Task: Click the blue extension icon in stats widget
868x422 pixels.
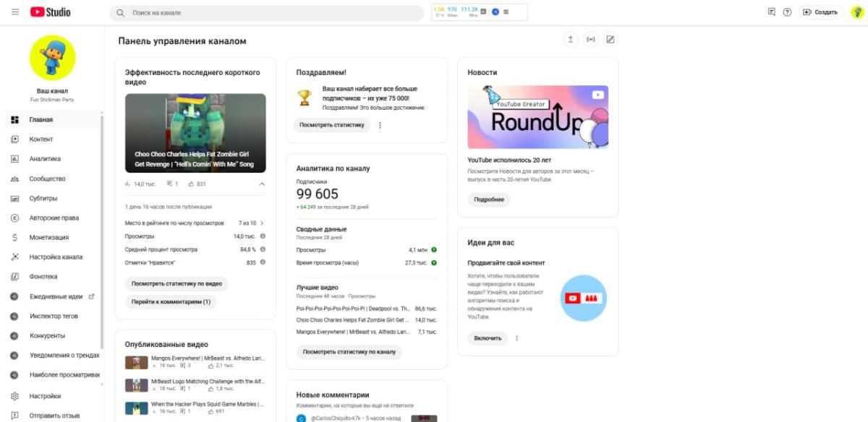Action: pyautogui.click(x=495, y=12)
